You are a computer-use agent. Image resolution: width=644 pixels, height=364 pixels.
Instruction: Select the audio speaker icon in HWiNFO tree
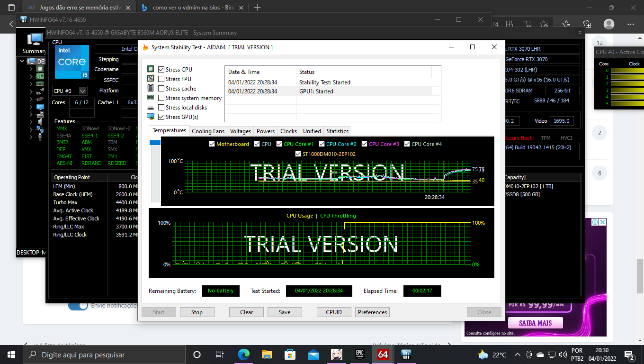click(x=40, y=122)
